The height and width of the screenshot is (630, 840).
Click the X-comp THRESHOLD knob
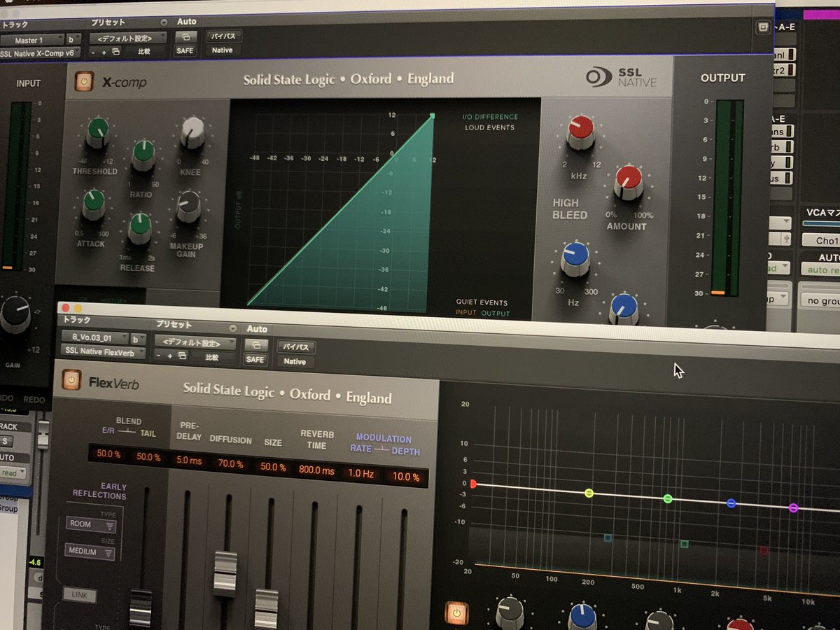[x=98, y=133]
